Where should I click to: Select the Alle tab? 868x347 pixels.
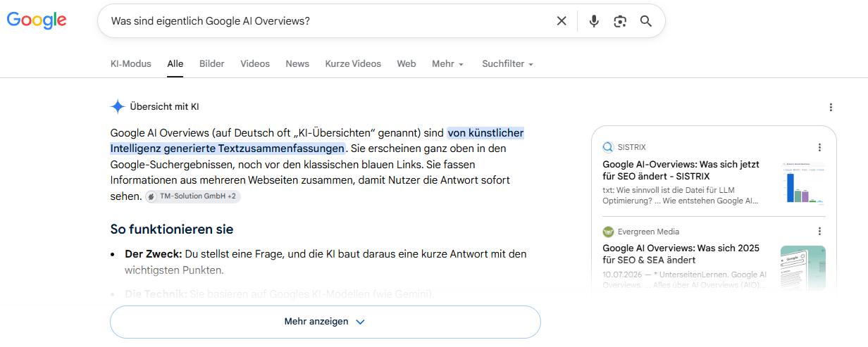point(175,63)
